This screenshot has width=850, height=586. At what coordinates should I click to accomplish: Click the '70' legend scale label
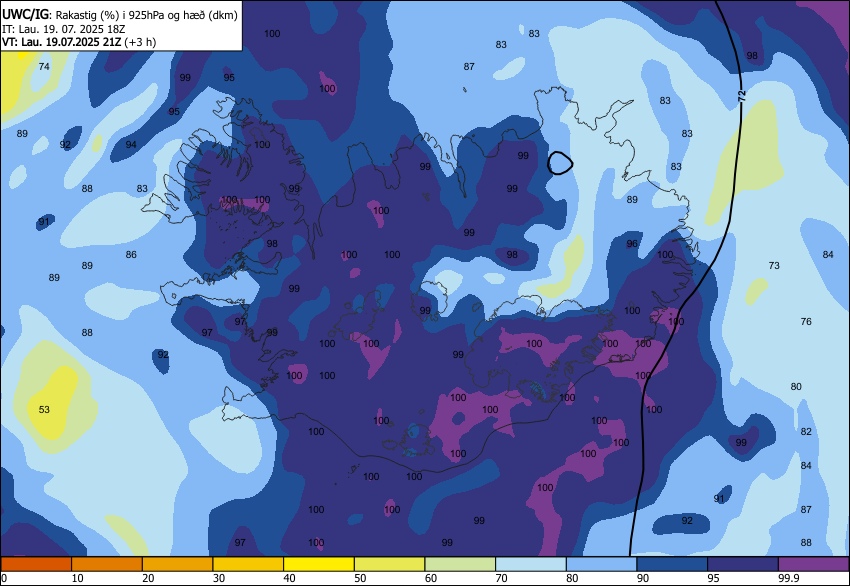coord(501,578)
